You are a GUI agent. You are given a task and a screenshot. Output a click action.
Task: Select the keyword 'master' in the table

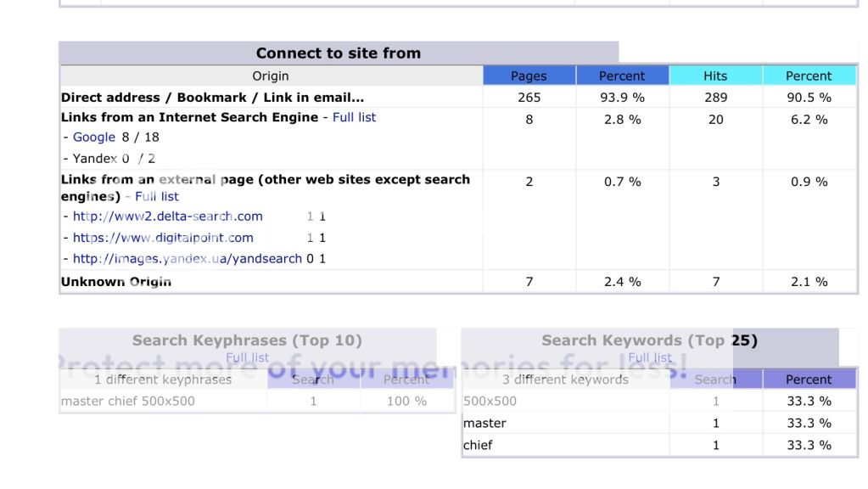pos(484,423)
